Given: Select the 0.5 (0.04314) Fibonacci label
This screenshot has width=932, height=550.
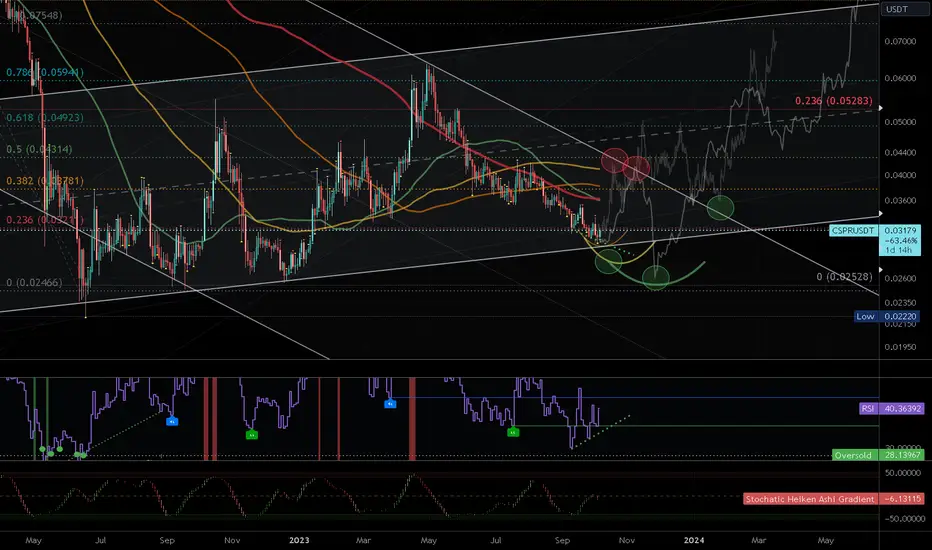Looking at the screenshot, I should [39, 149].
